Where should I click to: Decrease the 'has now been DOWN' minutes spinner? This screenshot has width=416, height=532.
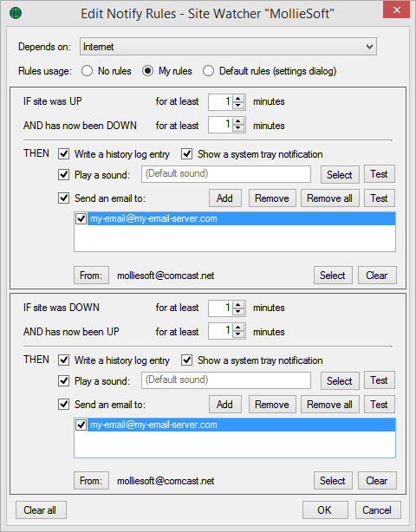[238, 128]
